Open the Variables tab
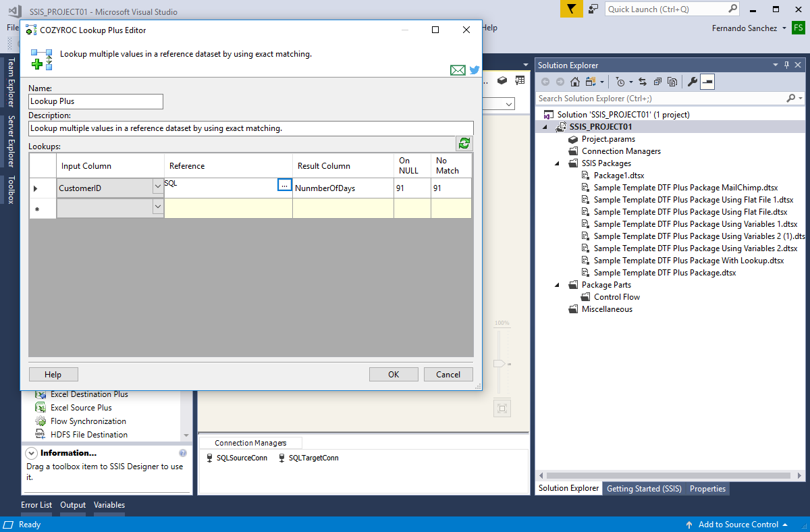Screen dimensions: 810x532 (x=109, y=505)
